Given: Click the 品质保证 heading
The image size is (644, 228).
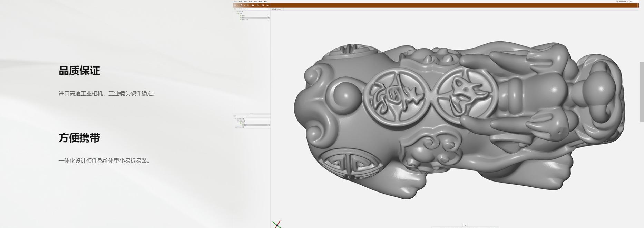Looking at the screenshot, I should tap(79, 71).
